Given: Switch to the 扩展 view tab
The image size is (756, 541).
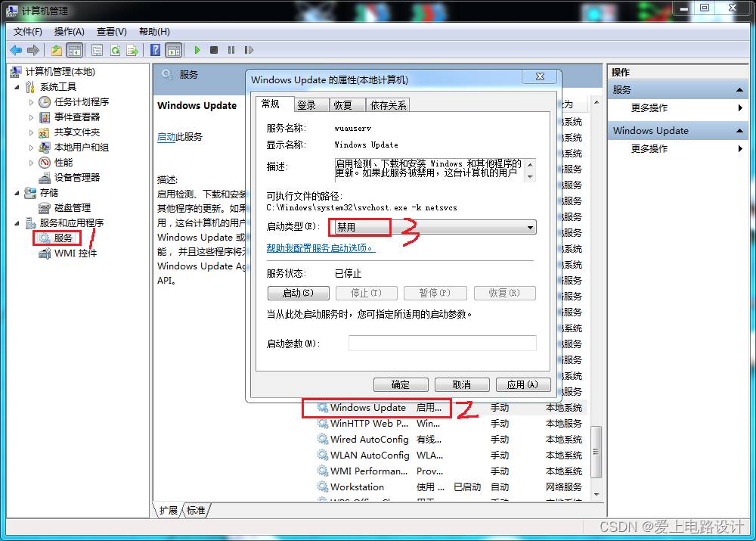Looking at the screenshot, I should [169, 511].
